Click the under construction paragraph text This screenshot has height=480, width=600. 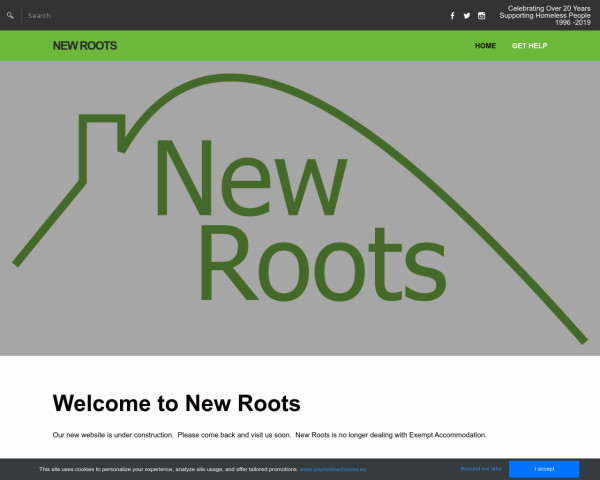pos(269,435)
